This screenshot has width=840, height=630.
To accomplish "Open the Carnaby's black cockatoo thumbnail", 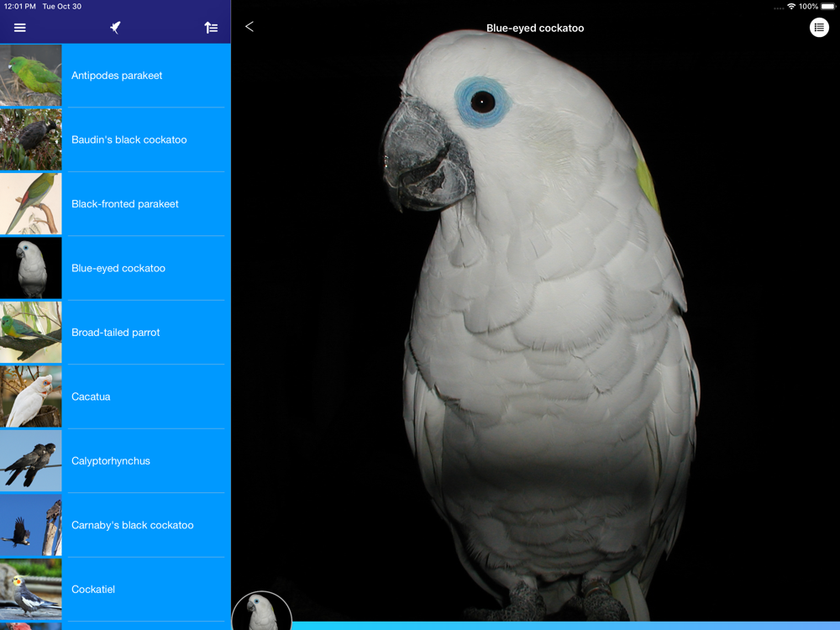I will point(30,525).
